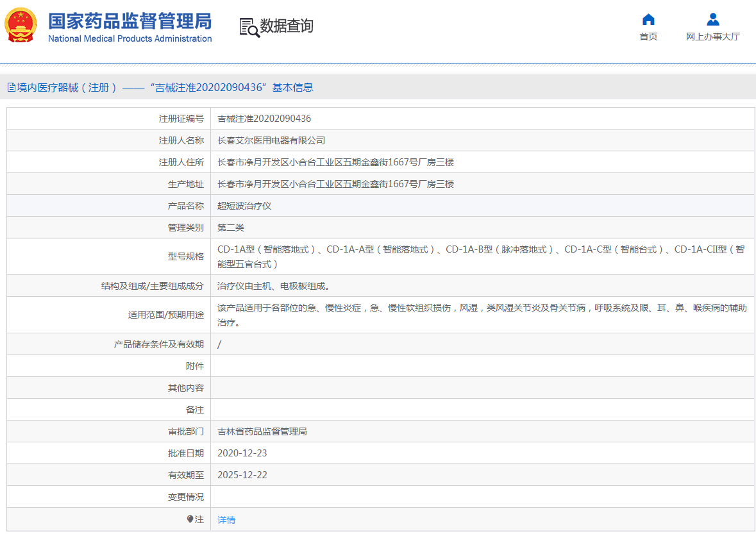Click the slash value for 产品储存条件及有效期
The width and height of the screenshot is (756, 534).
point(219,344)
